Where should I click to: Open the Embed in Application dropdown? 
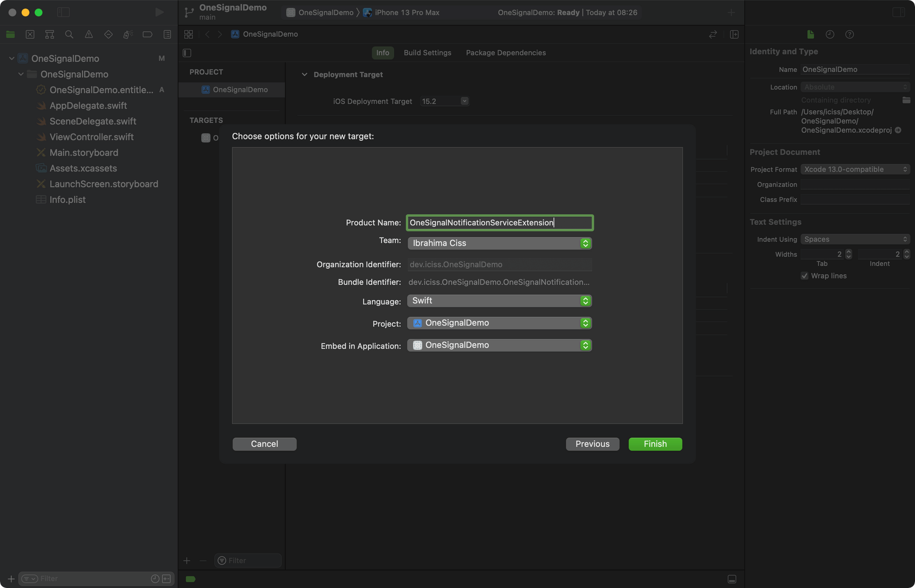499,345
